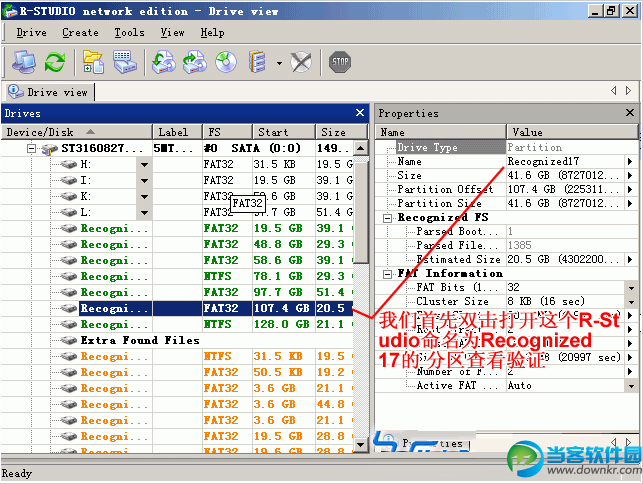Click the arrow beside Partition Size value
This screenshot has width=643, height=484.
[x=630, y=203]
